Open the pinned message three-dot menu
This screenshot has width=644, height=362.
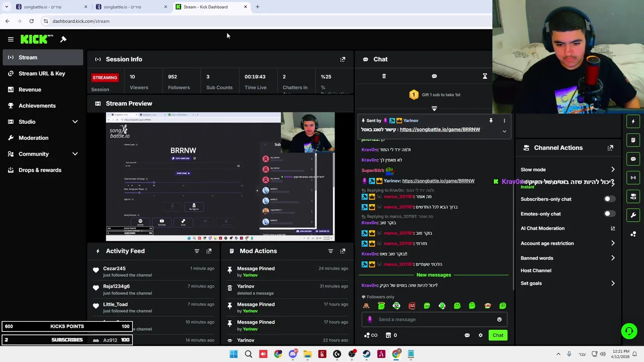pos(504,121)
